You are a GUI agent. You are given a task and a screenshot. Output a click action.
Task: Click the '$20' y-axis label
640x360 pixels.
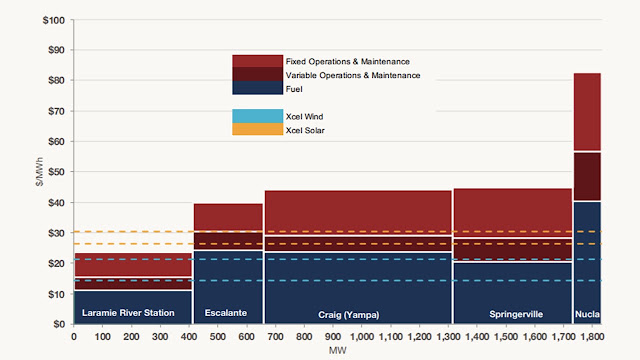click(56, 264)
